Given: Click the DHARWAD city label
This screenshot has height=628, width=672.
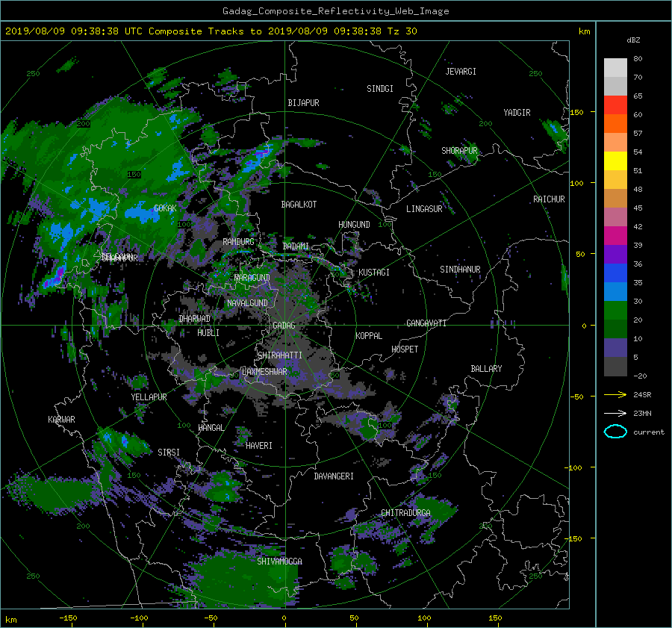Looking at the screenshot, I should click(x=195, y=319).
